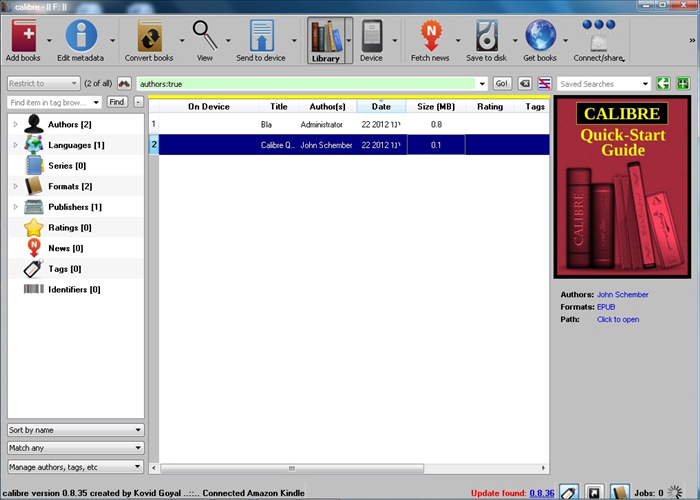Image resolution: width=700 pixels, height=500 pixels.
Task: Select Identifiers [0] category
Action: [74, 289]
